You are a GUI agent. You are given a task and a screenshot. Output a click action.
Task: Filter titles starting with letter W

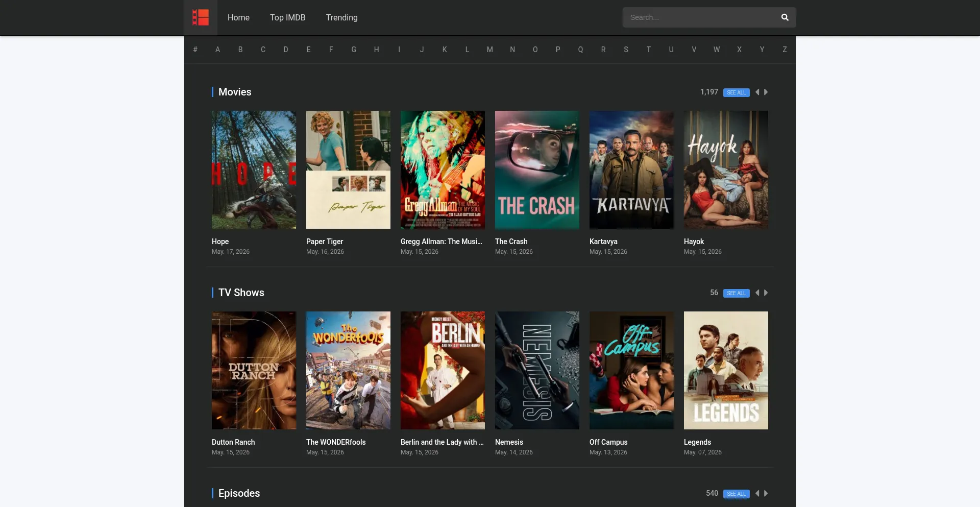click(x=717, y=50)
